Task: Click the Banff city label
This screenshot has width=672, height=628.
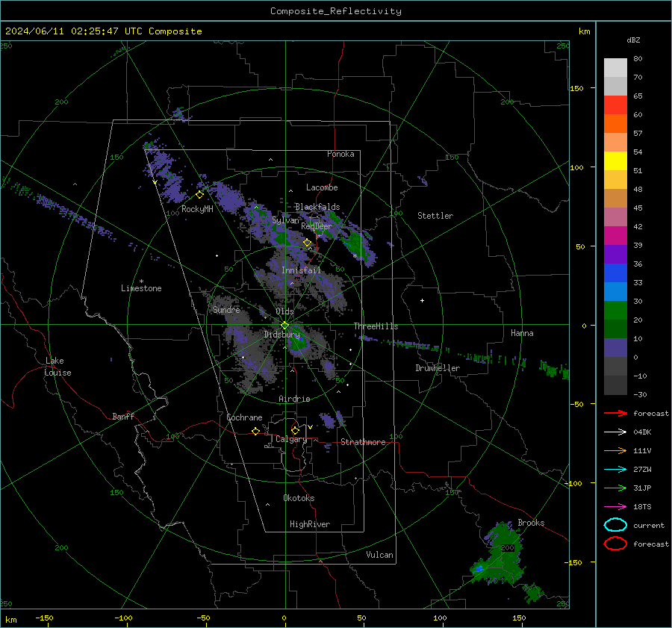Action: [x=123, y=416]
